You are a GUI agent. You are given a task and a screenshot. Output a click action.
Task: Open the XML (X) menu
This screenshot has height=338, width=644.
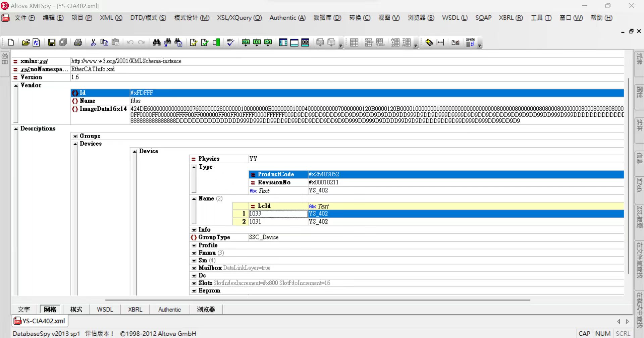[x=111, y=18]
